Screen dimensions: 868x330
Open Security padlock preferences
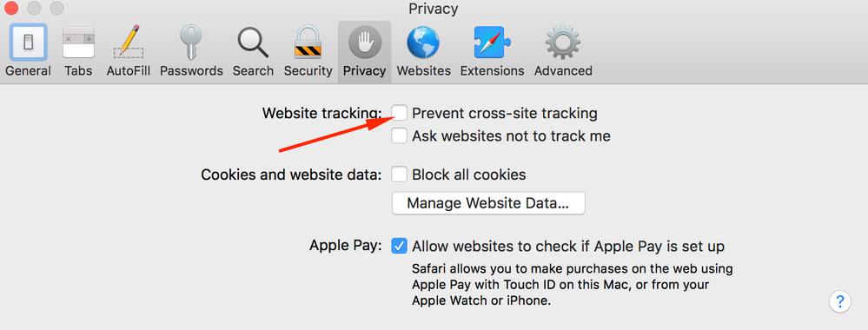pos(308,50)
